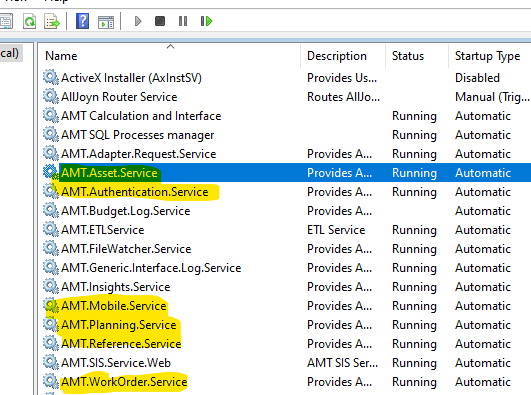531x395 pixels.
Task: Click gear icon of AMT.Generic.Interface.Log.Service
Action: (x=51, y=267)
